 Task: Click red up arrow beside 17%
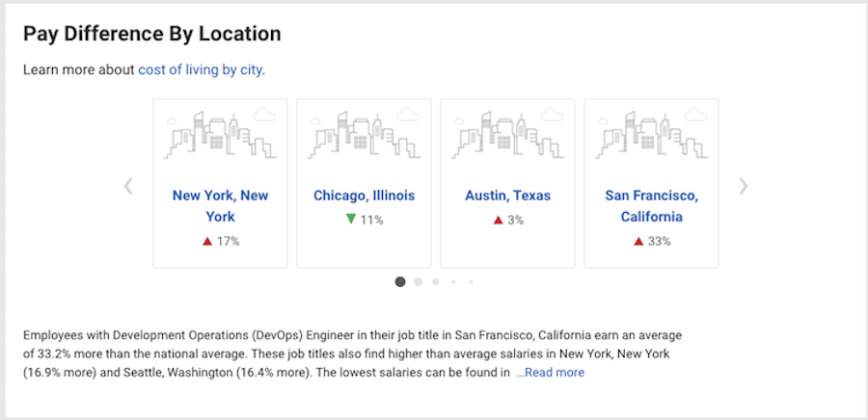coord(206,242)
